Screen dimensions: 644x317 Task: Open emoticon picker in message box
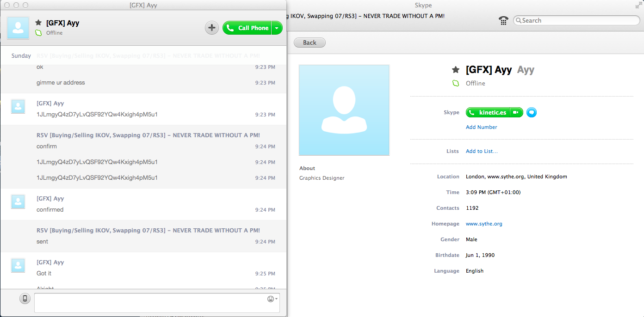pyautogui.click(x=272, y=299)
